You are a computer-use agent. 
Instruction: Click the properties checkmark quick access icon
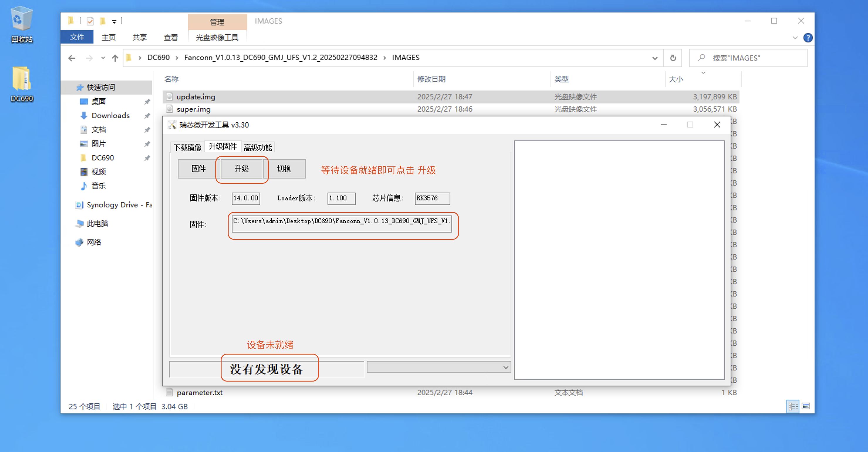(90, 21)
